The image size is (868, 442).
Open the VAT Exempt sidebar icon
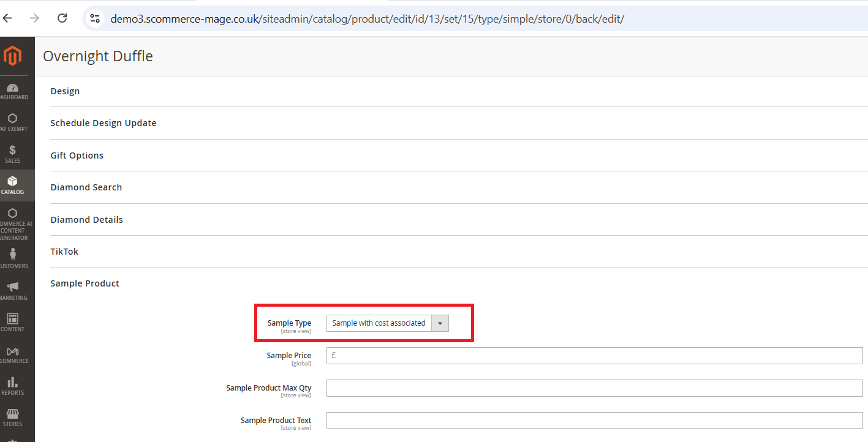pos(12,122)
